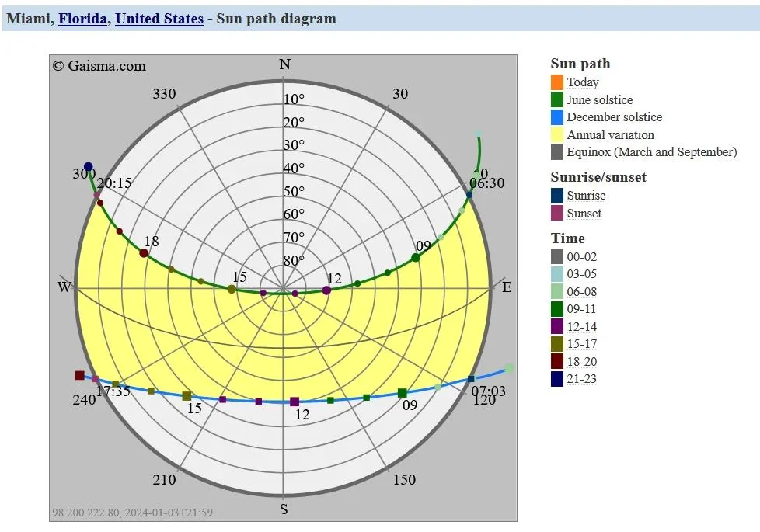This screenshot has height=532, width=760.
Task: Click the 07:03 December sunrise marker
Action: (x=471, y=379)
